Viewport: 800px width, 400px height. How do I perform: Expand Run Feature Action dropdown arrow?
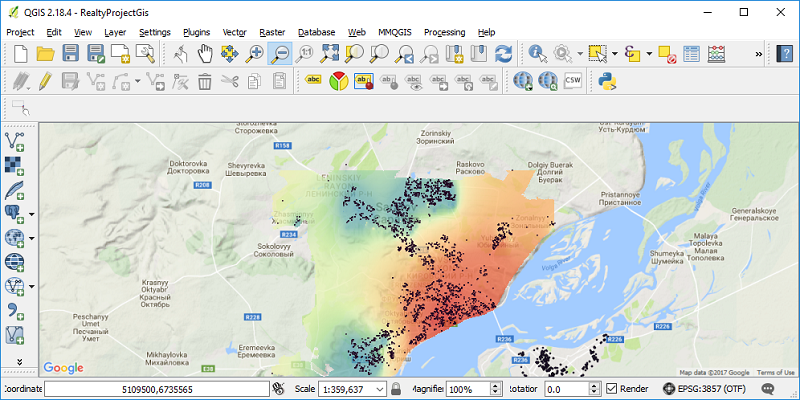[x=580, y=54]
